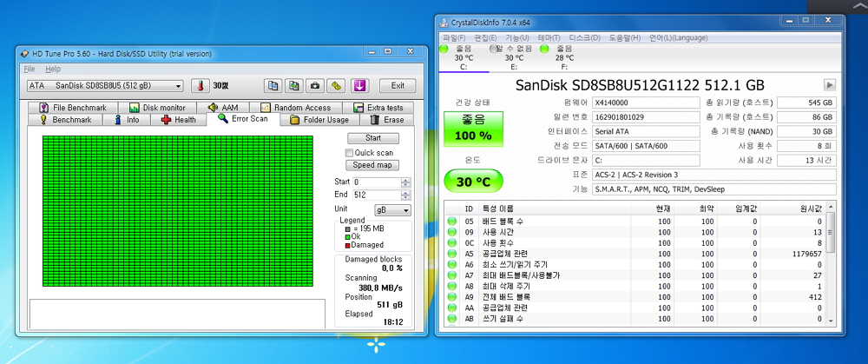Click the thermometer temperature icon in HD Tune
This screenshot has height=364, width=868.
tap(201, 86)
